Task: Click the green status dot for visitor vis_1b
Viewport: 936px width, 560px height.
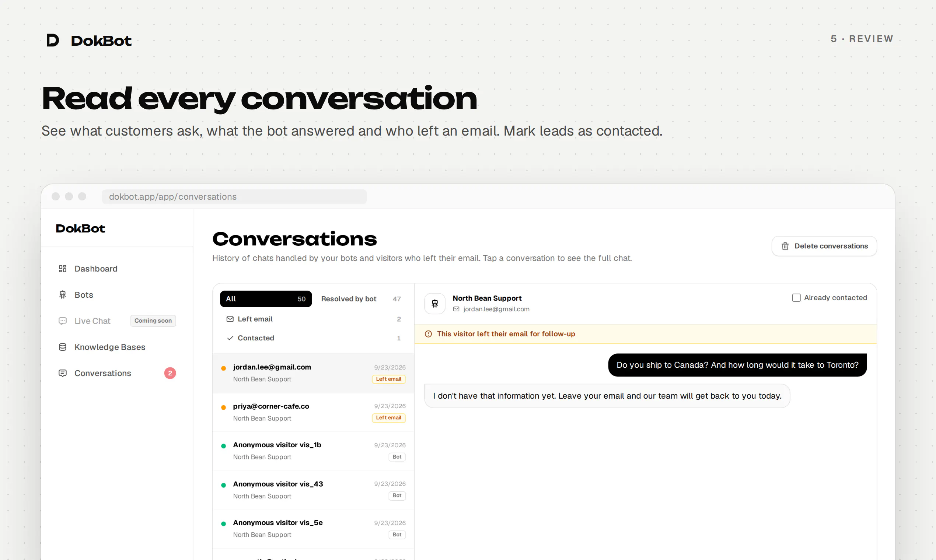Action: click(223, 446)
